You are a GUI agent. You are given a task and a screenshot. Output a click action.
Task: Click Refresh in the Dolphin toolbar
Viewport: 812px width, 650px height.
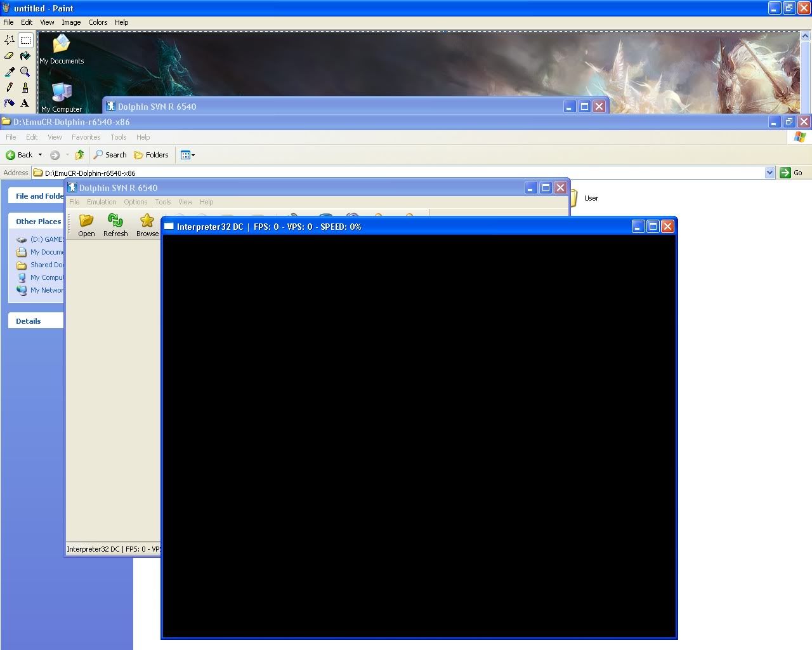(x=115, y=225)
